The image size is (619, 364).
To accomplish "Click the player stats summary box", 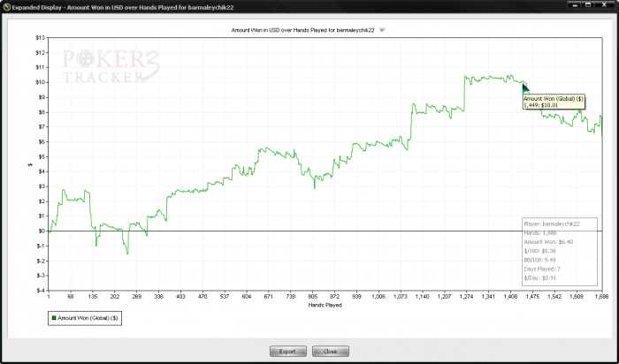I will click(x=560, y=251).
